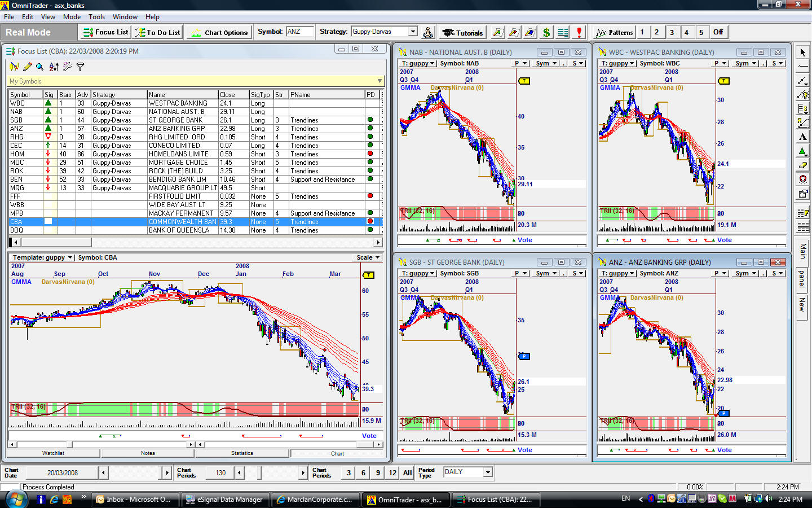This screenshot has height=508, width=812.
Task: Click the sort A-Z icon in Focus List toolbar
Action: pyautogui.click(x=54, y=67)
